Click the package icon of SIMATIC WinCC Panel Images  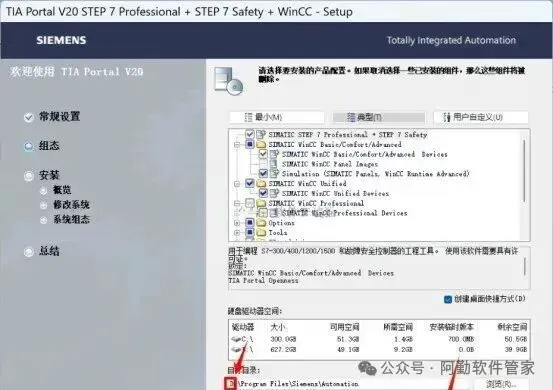tap(273, 164)
